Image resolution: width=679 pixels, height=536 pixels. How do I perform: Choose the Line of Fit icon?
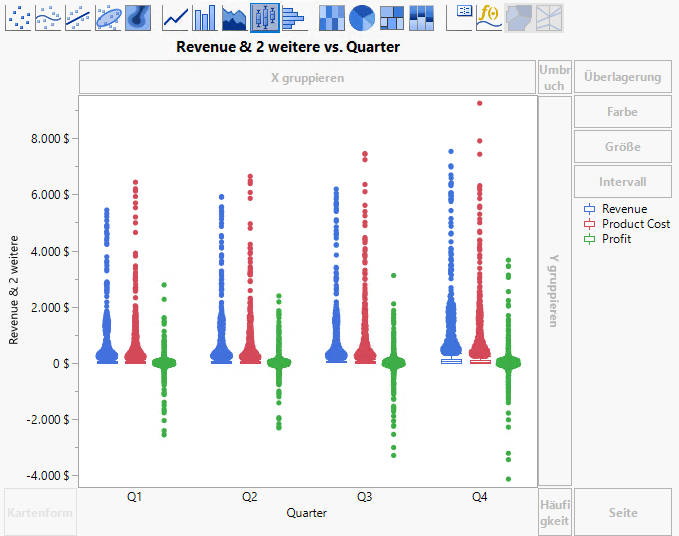coord(79,16)
